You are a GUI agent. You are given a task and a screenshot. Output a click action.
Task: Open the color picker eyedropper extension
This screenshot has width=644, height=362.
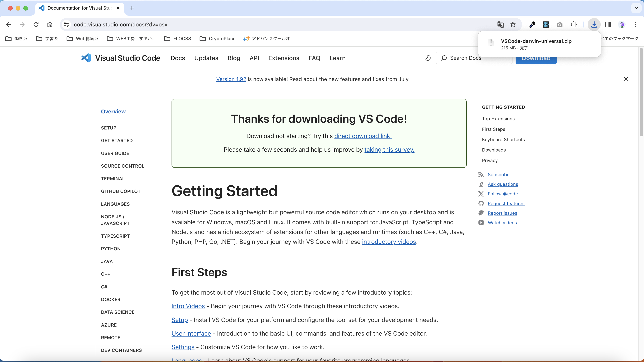pos(532,25)
